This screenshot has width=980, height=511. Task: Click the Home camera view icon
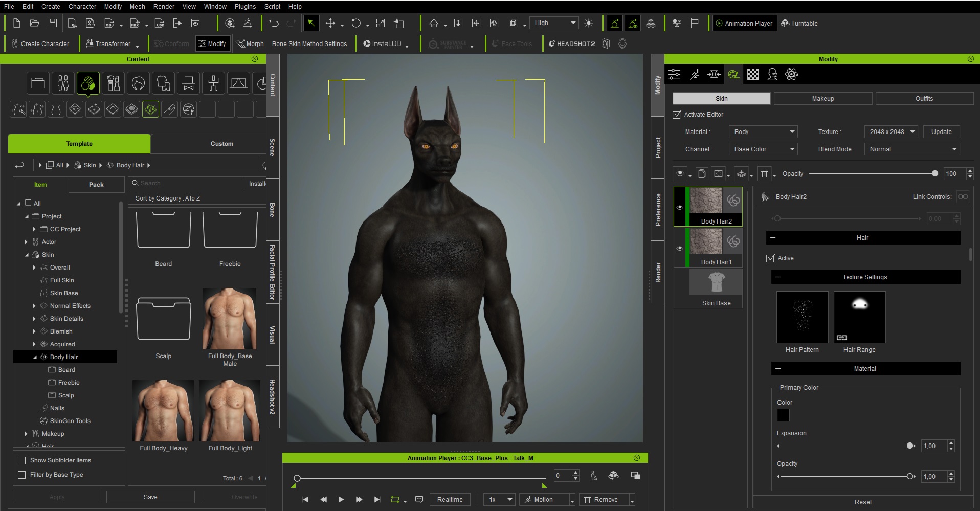[x=434, y=23]
